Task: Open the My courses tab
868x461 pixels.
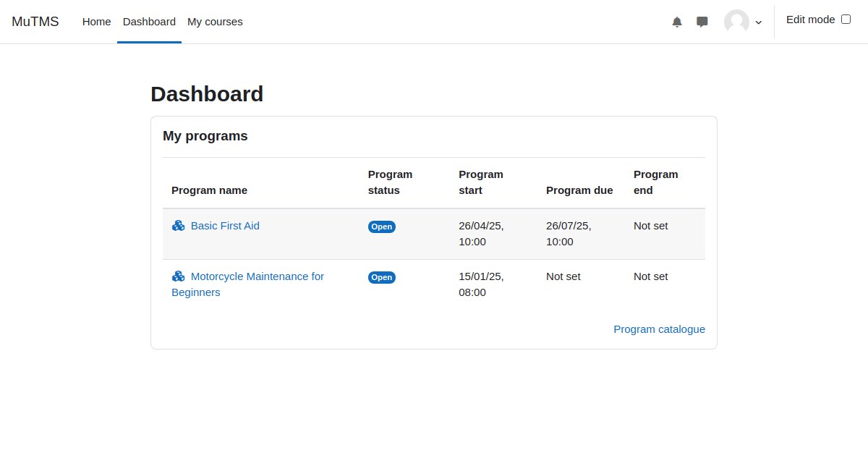Action: coord(215,22)
